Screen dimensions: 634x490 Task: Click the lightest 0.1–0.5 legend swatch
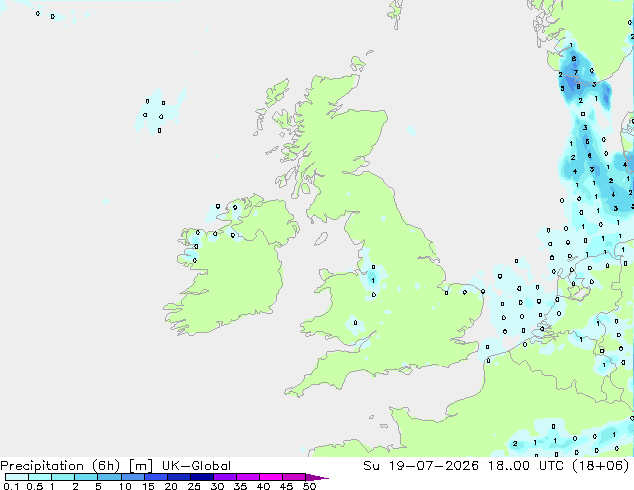click(17, 477)
